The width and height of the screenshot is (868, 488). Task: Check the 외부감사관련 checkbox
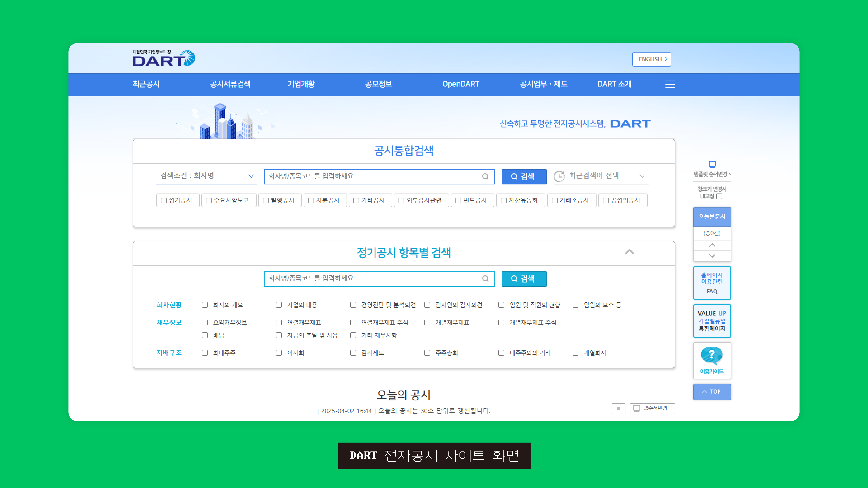click(x=401, y=200)
